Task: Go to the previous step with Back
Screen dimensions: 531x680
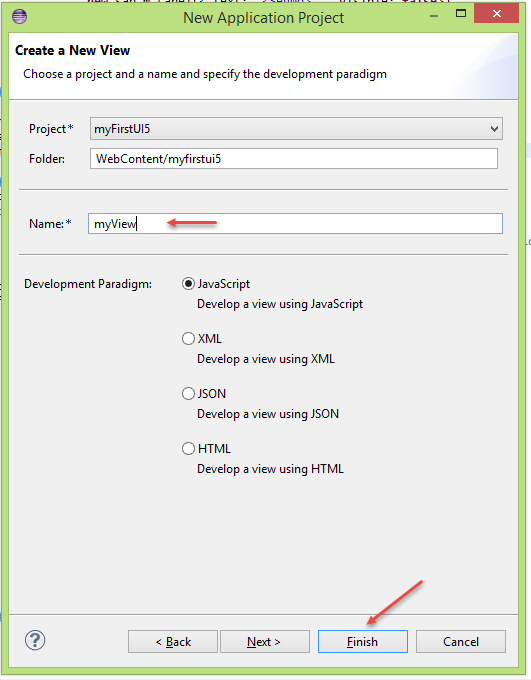Action: click(173, 641)
